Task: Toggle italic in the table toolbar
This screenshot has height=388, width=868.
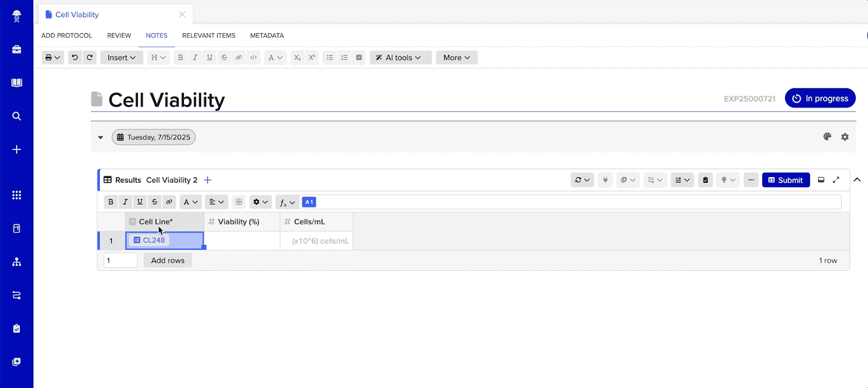Action: pyautogui.click(x=125, y=202)
